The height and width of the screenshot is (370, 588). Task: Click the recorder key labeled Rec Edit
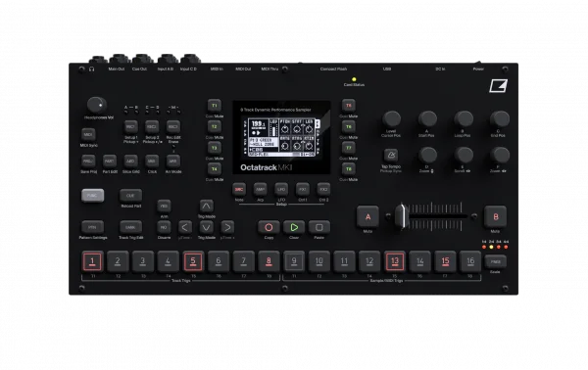click(172, 126)
